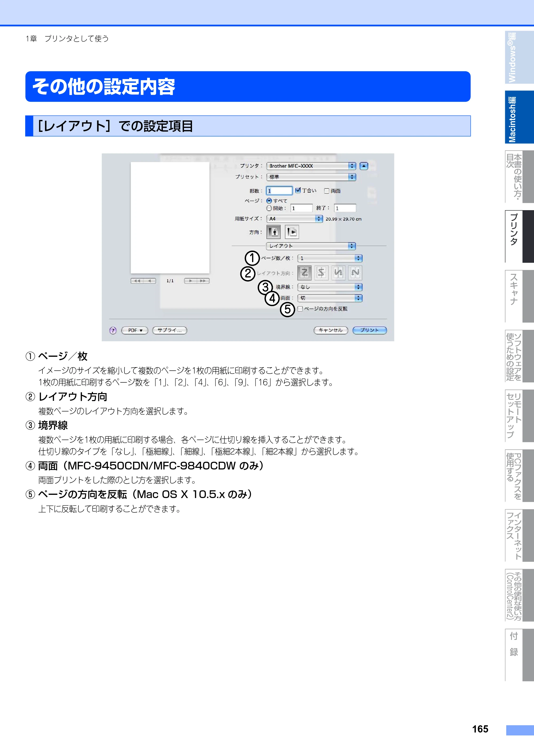Select the すべて pages radio button
The image size is (534, 756).
[269, 201]
